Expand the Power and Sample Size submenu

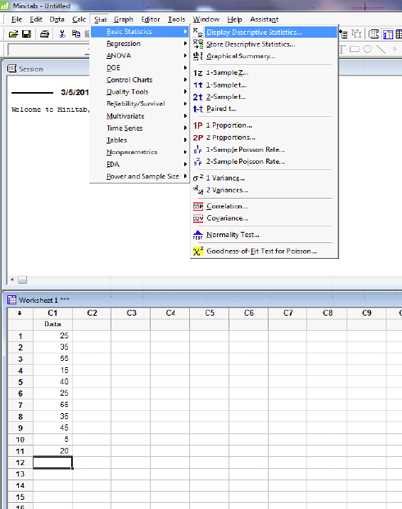[x=140, y=176]
